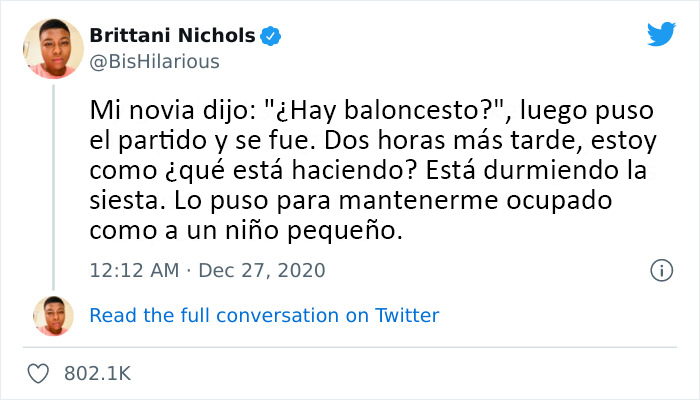The width and height of the screenshot is (700, 400).
Task: Click the Twitter bird logo
Action: 661,35
